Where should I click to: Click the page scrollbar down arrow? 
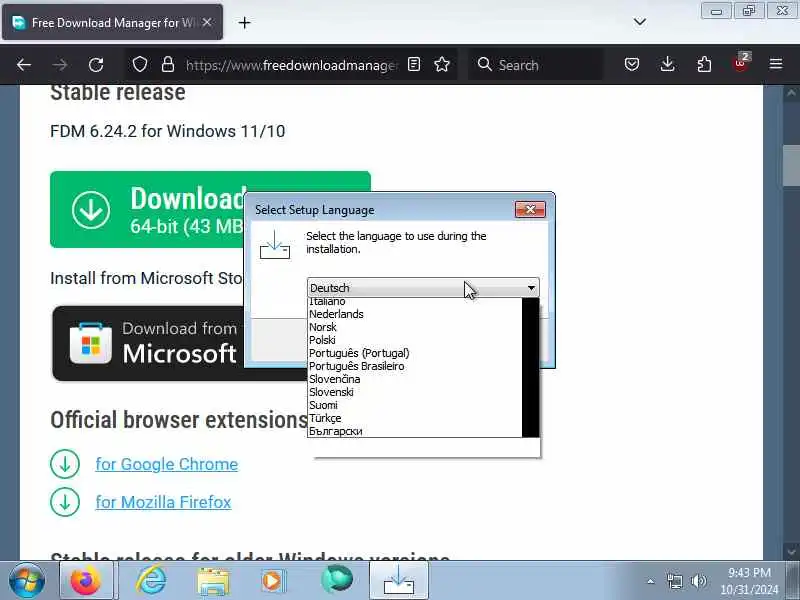click(x=791, y=551)
